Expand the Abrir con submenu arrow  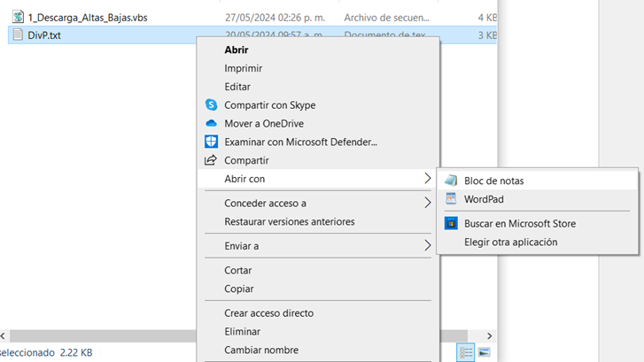pyautogui.click(x=428, y=179)
